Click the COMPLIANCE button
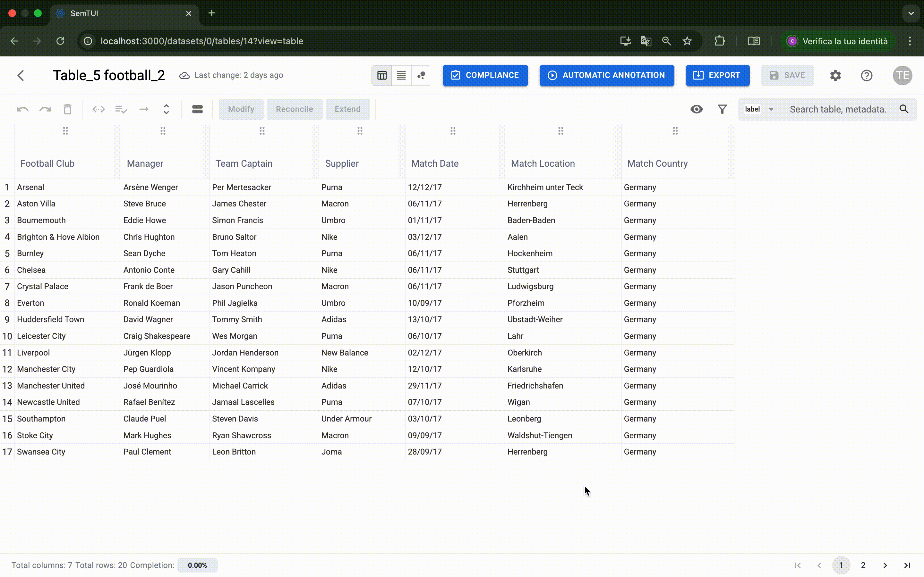924x577 pixels. coord(485,75)
